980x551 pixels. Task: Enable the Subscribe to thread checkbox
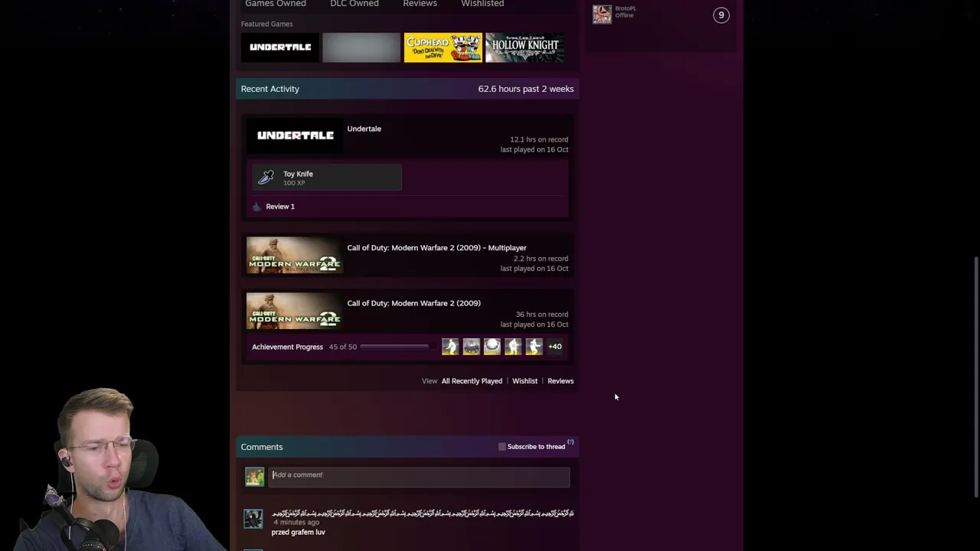[502, 447]
